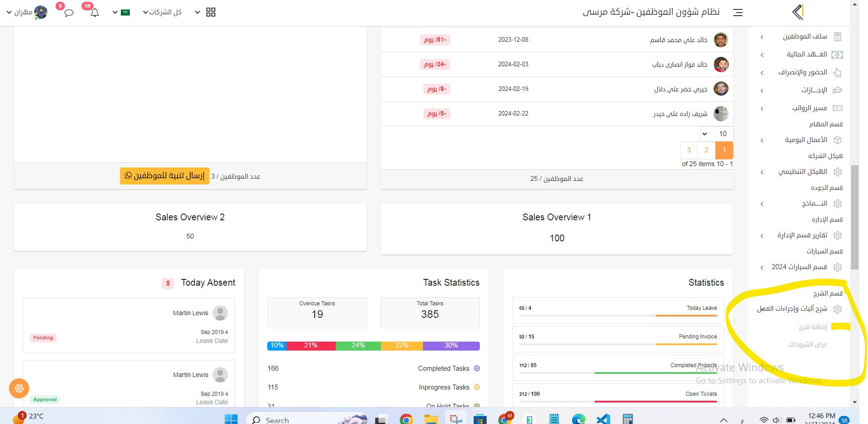Click the Inprogress Tasks radio marker
The height and width of the screenshot is (424, 868).
pyautogui.click(x=477, y=387)
